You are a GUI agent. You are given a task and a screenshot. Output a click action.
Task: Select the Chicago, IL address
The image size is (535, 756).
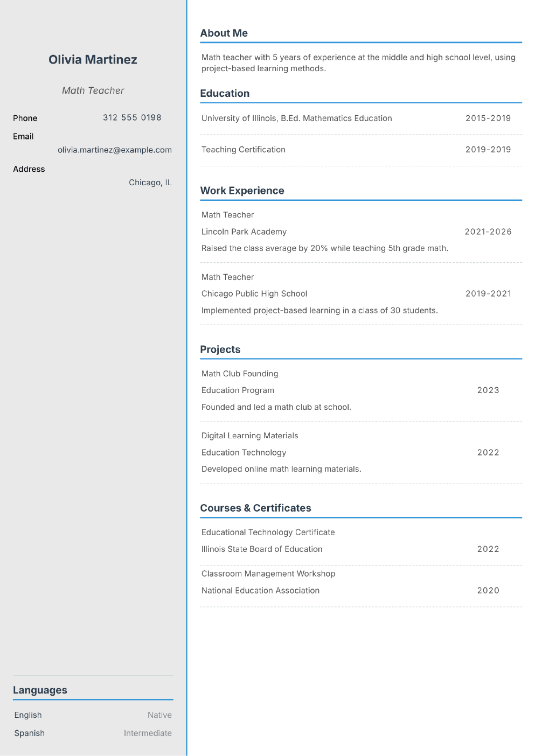[x=150, y=183]
